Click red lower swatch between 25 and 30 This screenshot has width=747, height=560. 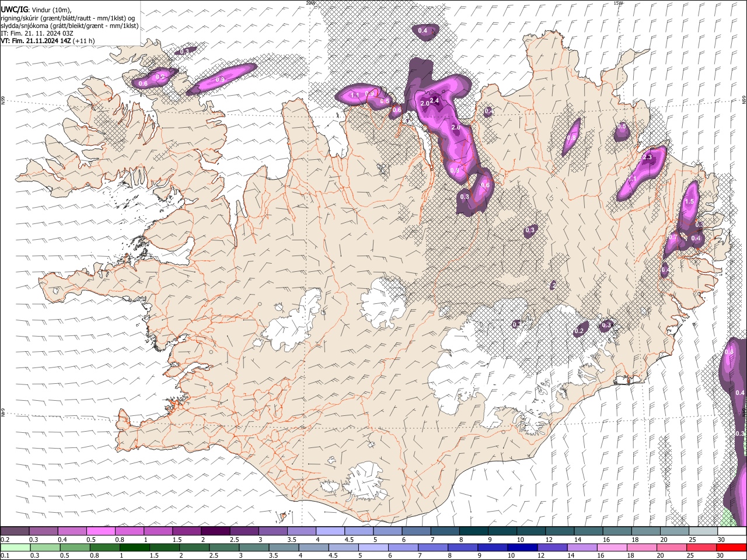[701, 548]
